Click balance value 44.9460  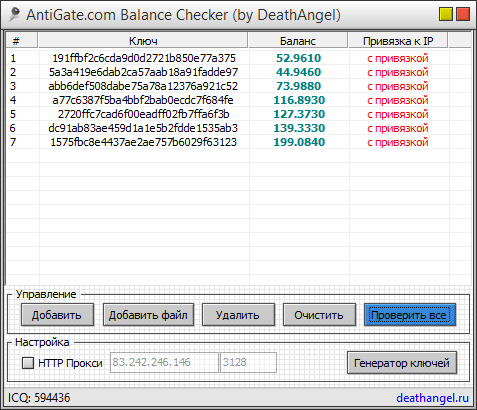299,72
